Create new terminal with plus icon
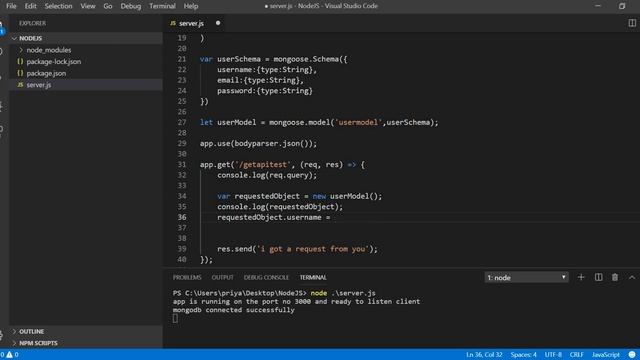The width and height of the screenshot is (640, 360). (581, 278)
